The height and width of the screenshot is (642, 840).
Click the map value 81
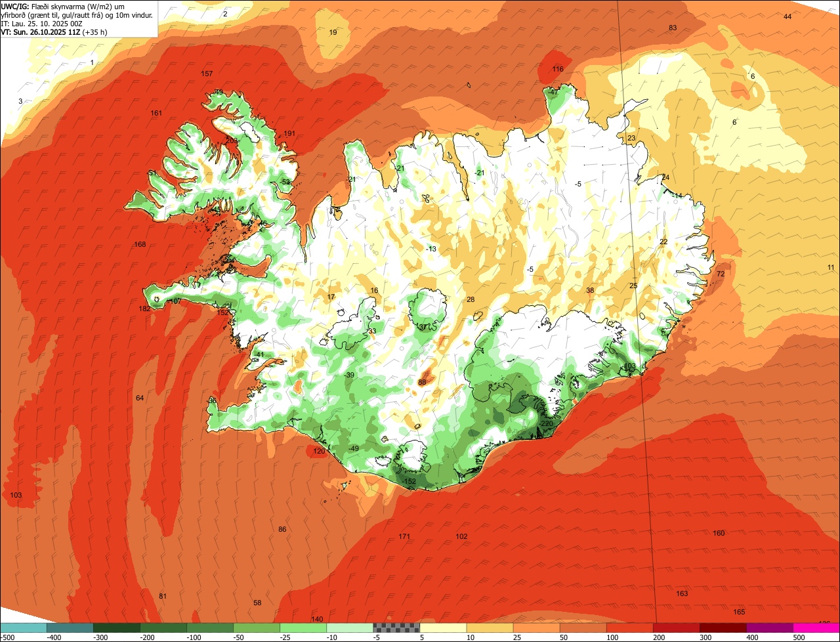pos(163,596)
